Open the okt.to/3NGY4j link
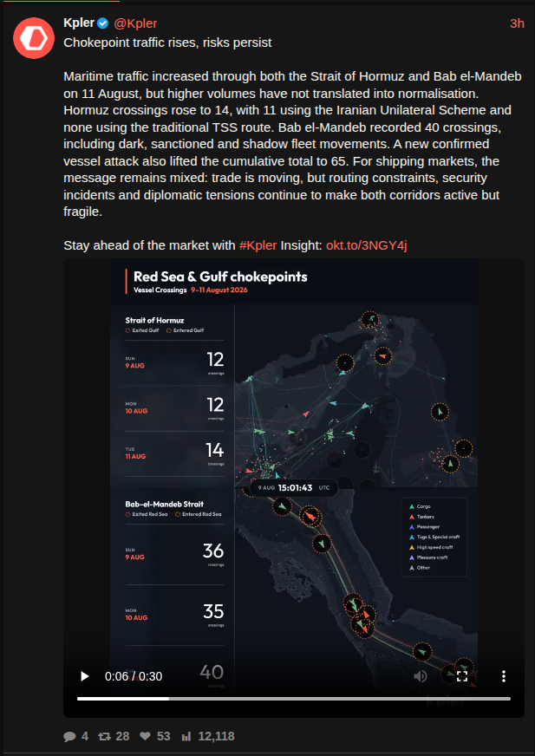Viewport: 535px width, 756px height. 367,245
